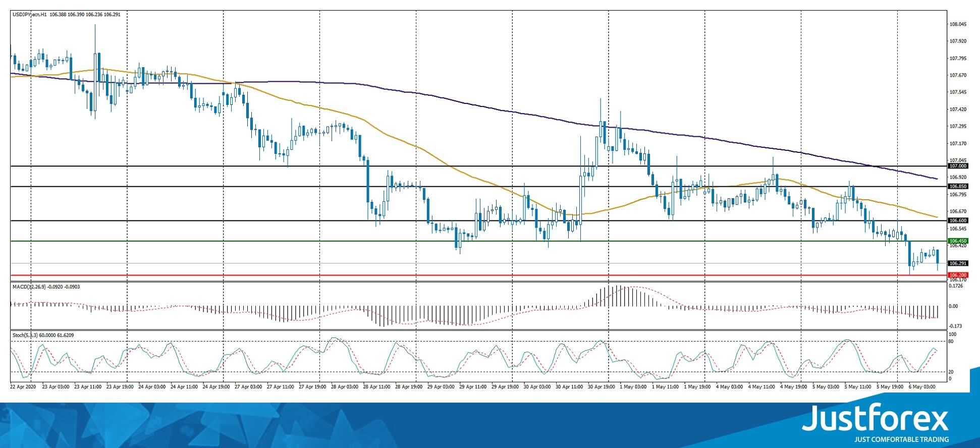Click the MACD scale value 0.1726
Screen dimensions: 980x448
coord(956,286)
